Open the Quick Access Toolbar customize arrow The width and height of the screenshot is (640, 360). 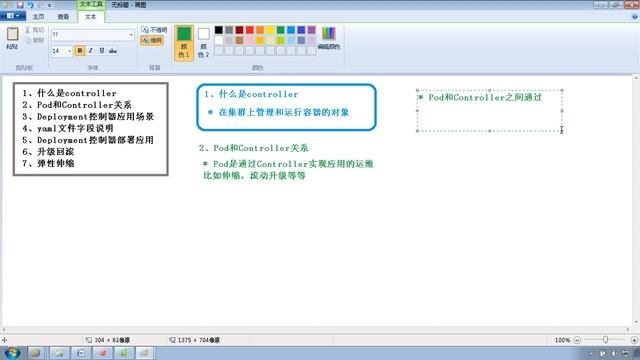pos(49,5)
